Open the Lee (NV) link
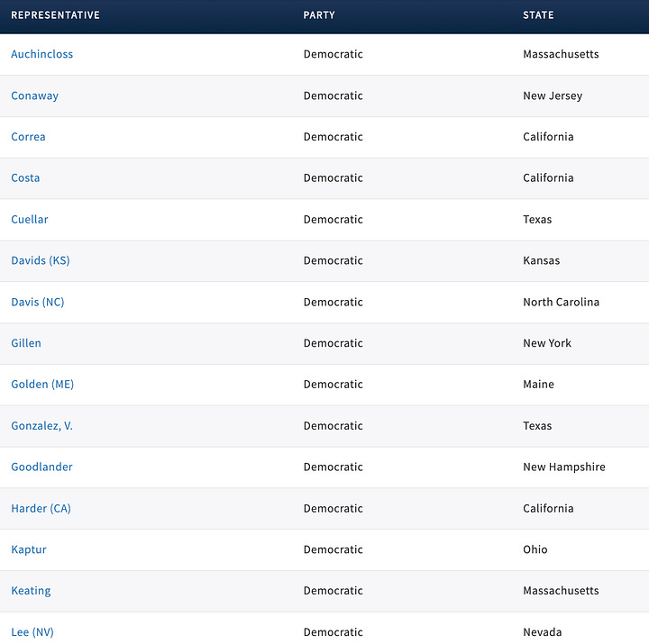Screen dimensions: 649x644 coord(32,632)
